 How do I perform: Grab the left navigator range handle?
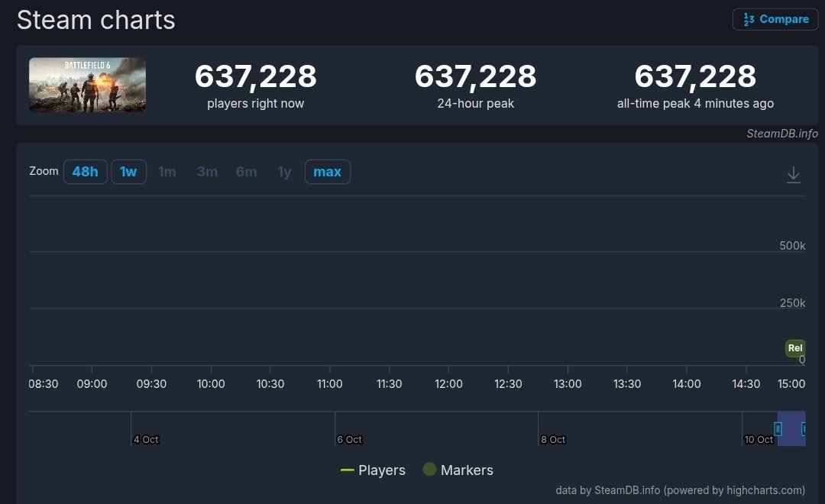coord(778,428)
